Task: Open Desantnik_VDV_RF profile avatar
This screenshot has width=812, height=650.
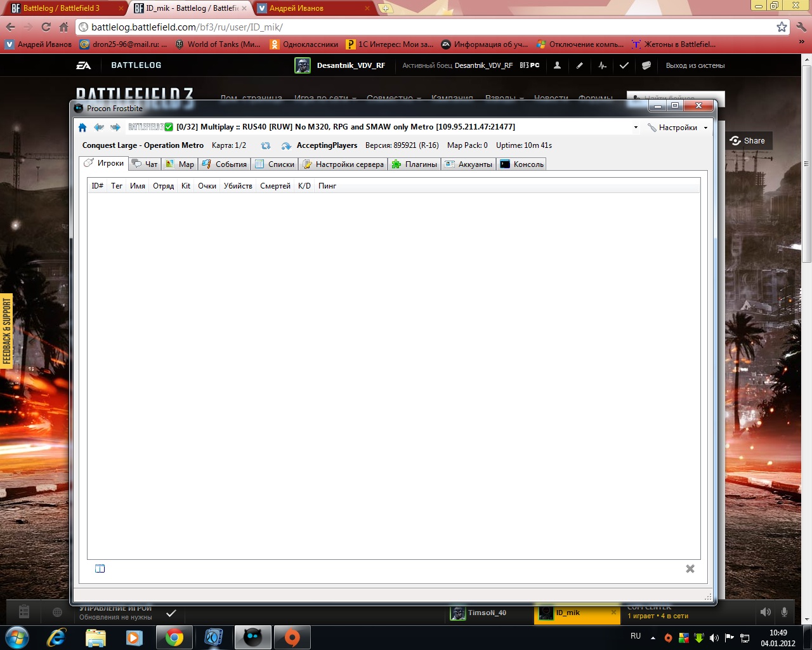Action: [303, 65]
